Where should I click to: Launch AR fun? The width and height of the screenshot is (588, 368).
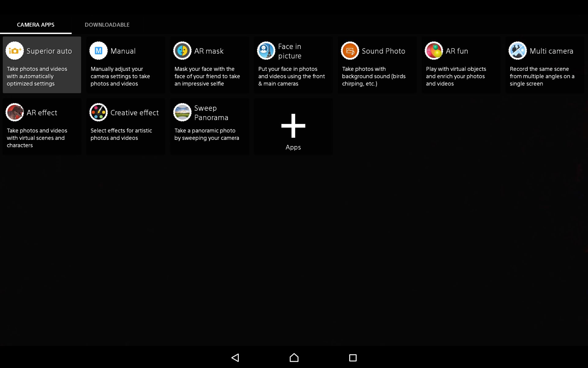[x=461, y=64]
